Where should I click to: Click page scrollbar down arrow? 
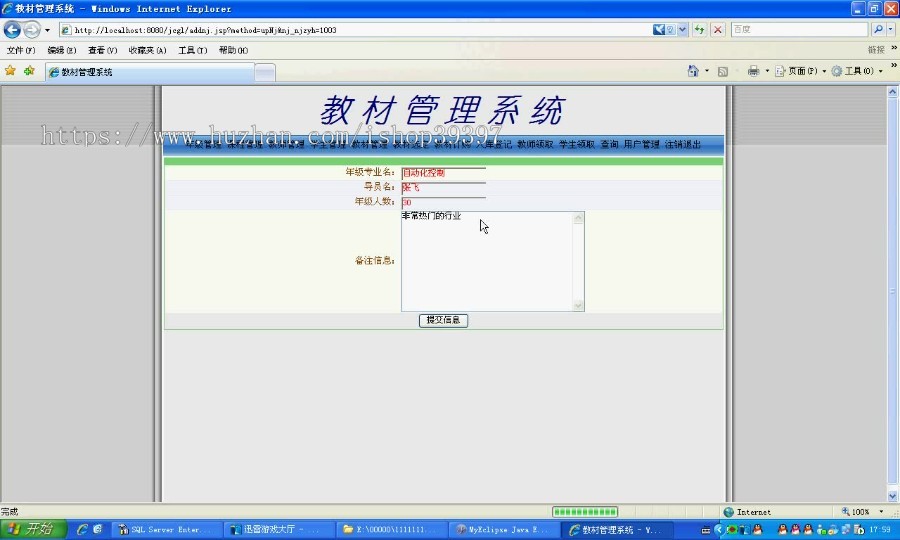point(893,496)
